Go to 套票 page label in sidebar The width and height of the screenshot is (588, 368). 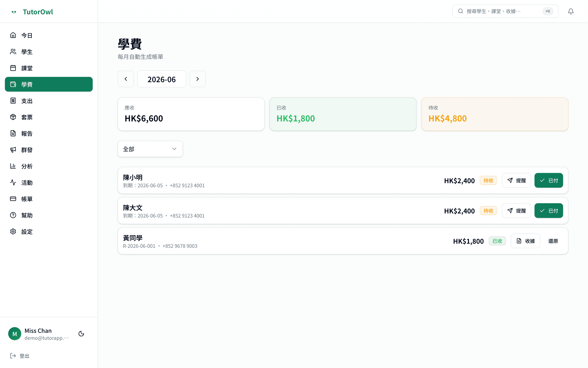(27, 117)
